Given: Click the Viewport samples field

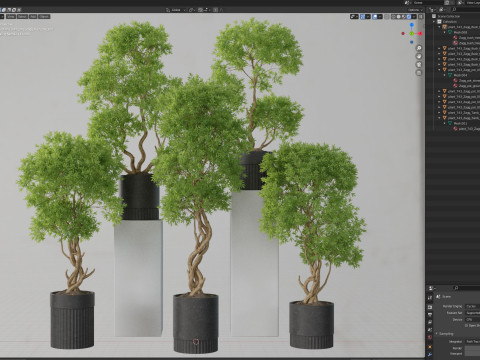Looking at the screenshot, I should click(473, 354).
